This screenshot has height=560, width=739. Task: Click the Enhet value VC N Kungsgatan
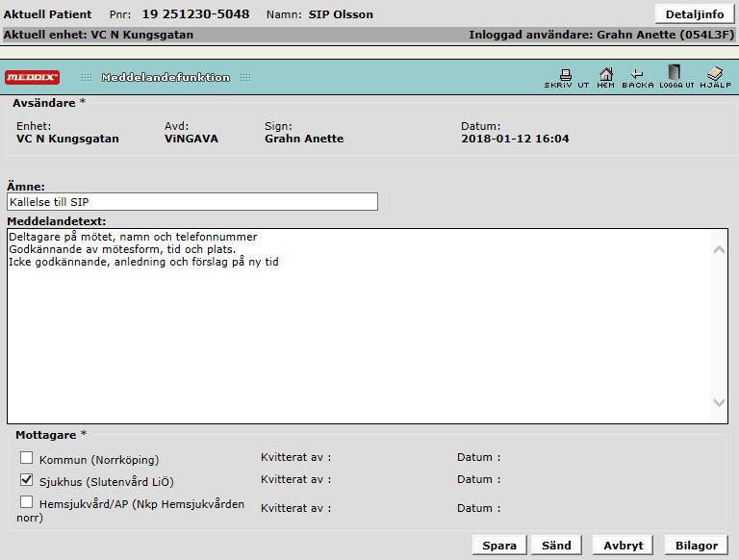[67, 139]
